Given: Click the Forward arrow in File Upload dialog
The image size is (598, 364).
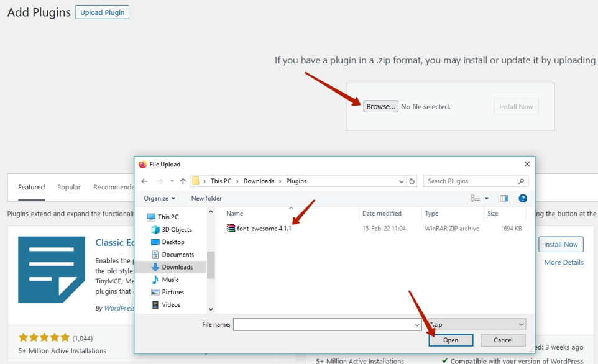Looking at the screenshot, I should tap(160, 181).
